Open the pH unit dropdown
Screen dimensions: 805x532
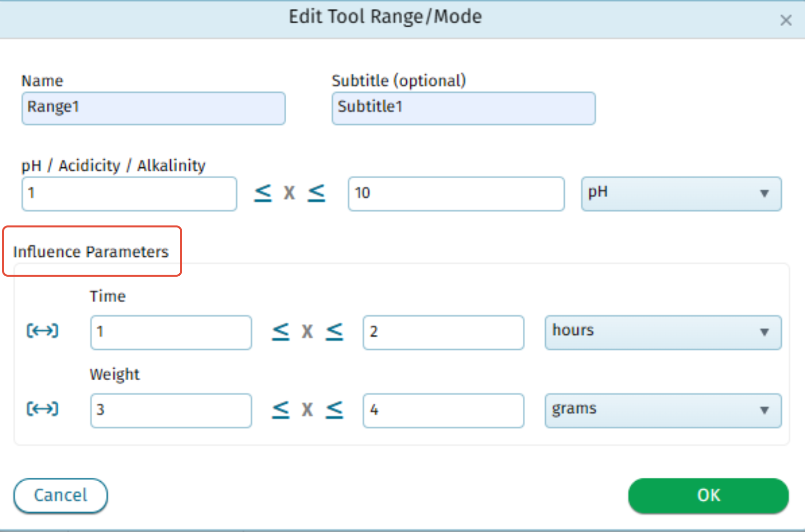[681, 194]
